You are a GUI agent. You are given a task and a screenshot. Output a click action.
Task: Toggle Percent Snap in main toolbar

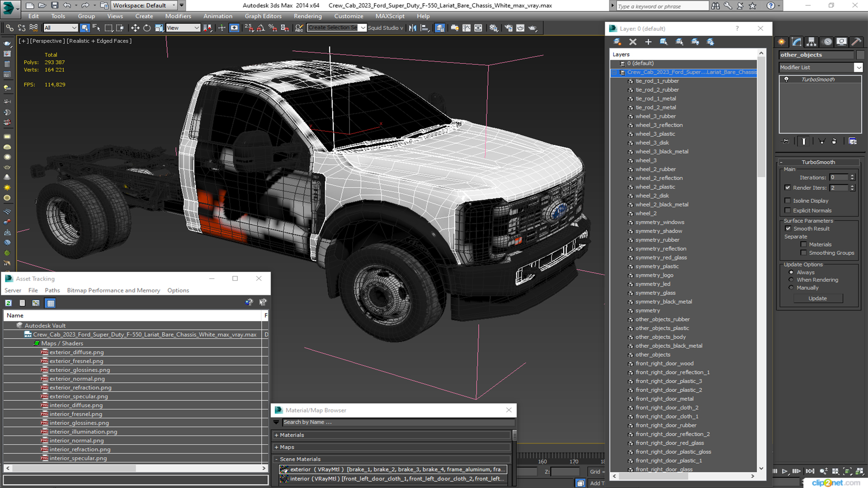pos(273,28)
